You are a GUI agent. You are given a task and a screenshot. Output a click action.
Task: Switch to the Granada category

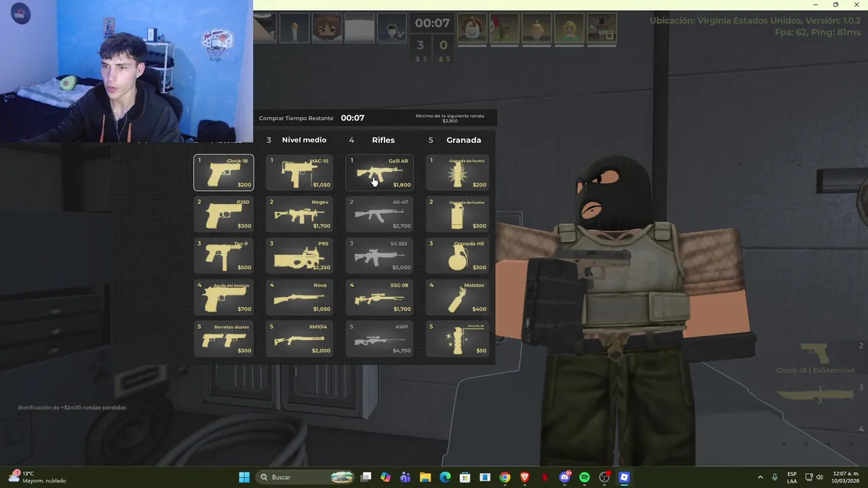[464, 140]
